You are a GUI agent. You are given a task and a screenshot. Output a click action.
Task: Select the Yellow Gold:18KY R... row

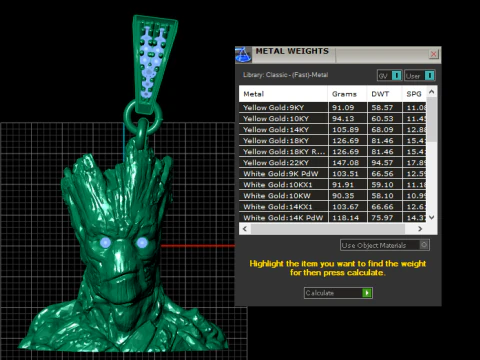(333, 151)
